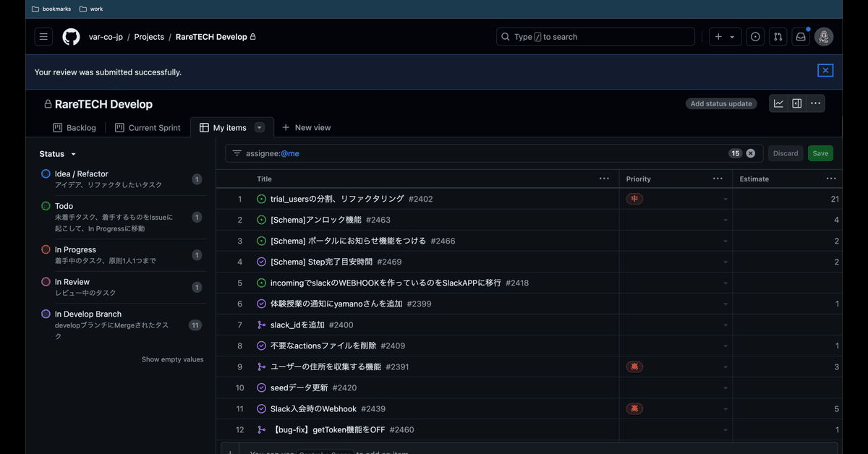The height and width of the screenshot is (454, 868).
Task: Dismiss the review submitted banner
Action: tap(825, 70)
